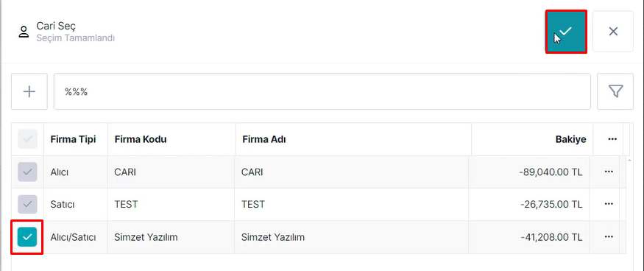This screenshot has height=271, width=644.
Task: Open column options in table header
Action: pos(612,139)
